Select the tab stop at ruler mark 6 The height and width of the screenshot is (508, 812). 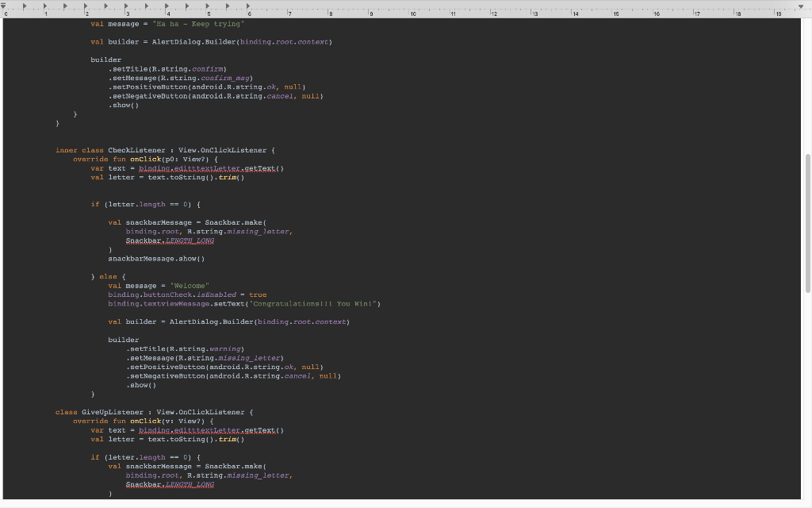coord(248,6)
